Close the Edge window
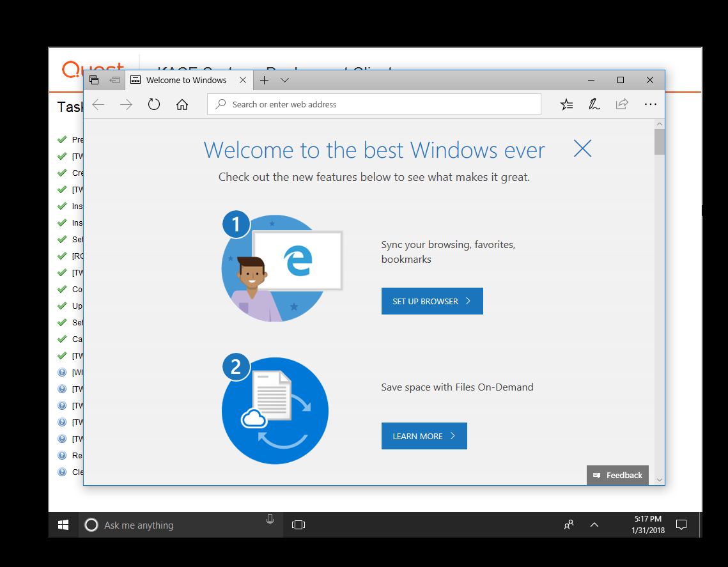This screenshot has height=567, width=728. (650, 80)
